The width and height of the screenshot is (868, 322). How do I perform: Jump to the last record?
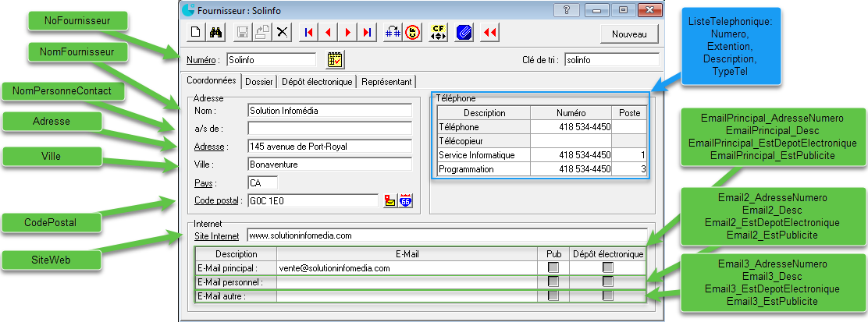point(367,33)
